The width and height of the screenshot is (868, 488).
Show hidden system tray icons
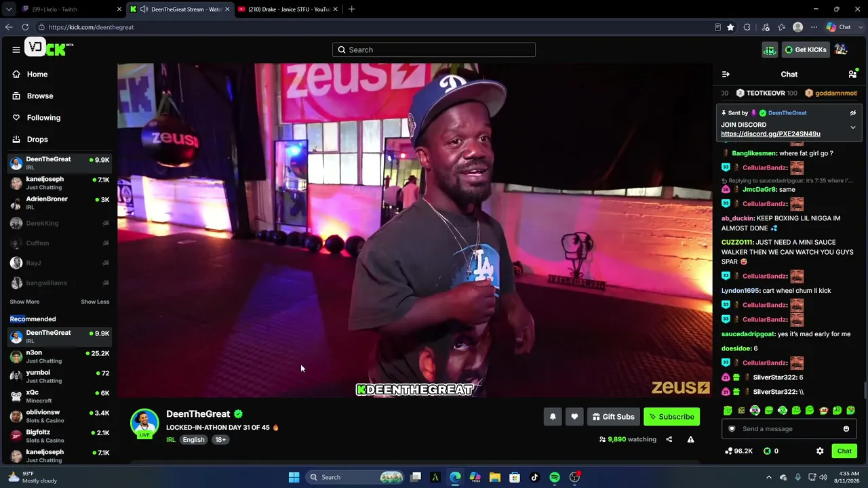pyautogui.click(x=768, y=477)
